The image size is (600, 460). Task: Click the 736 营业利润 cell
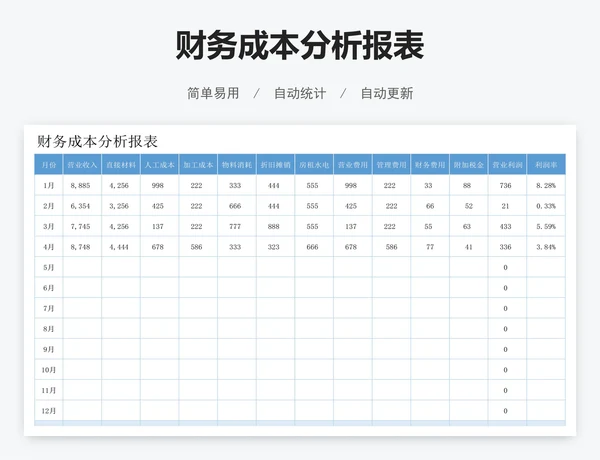[505, 186]
